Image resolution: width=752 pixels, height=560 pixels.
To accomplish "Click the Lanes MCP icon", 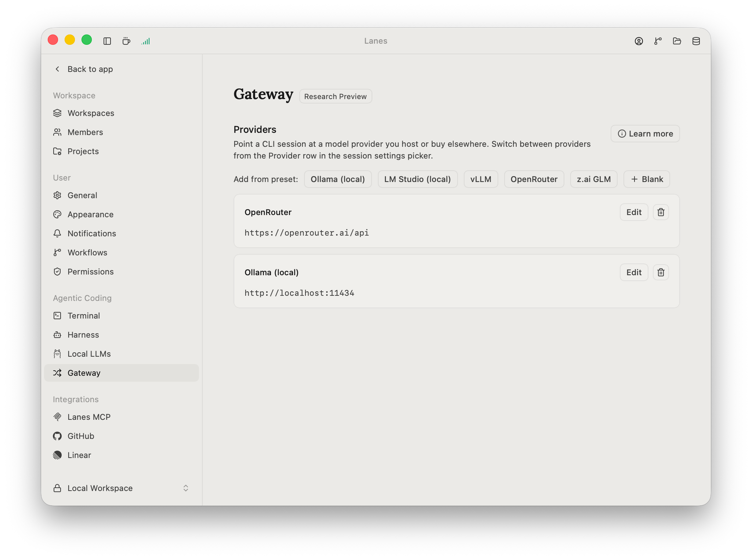I will coord(57,417).
